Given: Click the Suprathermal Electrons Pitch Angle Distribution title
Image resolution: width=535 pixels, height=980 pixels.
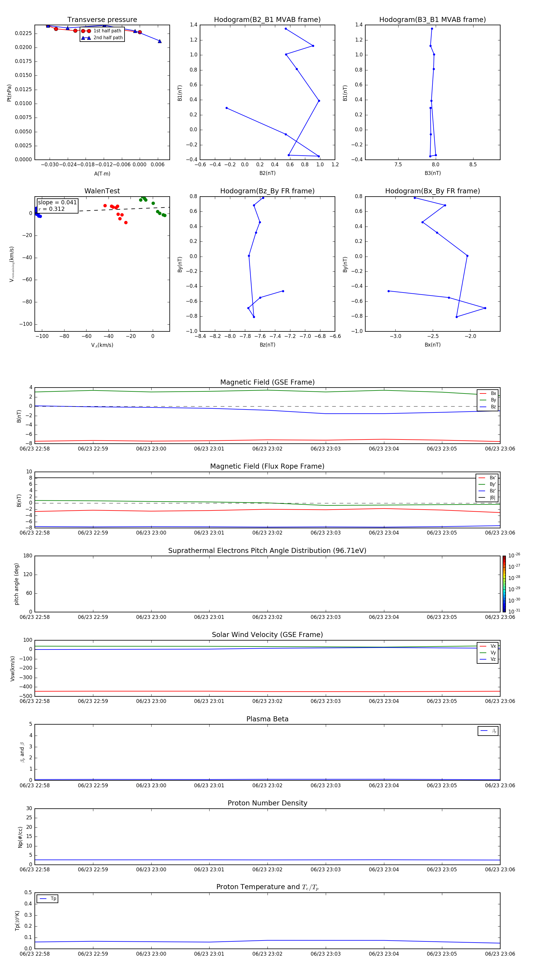Looking at the screenshot, I should pos(267,551).
